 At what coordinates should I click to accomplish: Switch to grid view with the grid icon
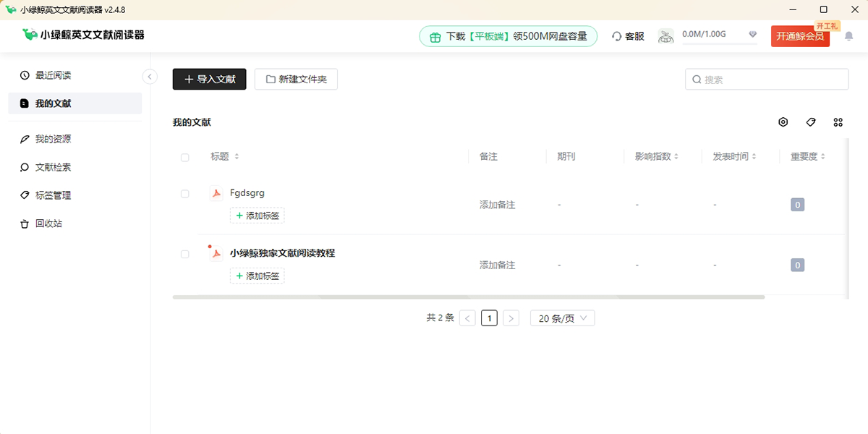click(838, 122)
